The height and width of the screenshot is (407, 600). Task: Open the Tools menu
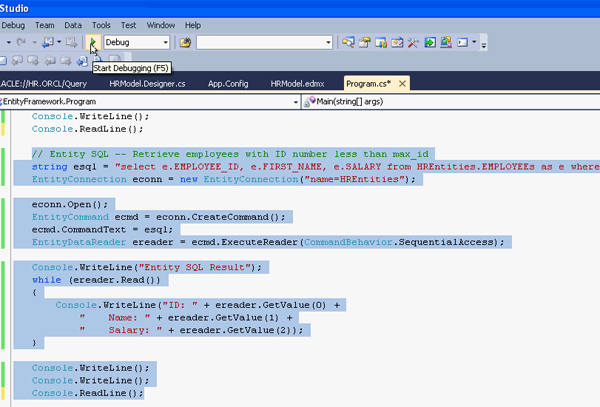coord(101,24)
